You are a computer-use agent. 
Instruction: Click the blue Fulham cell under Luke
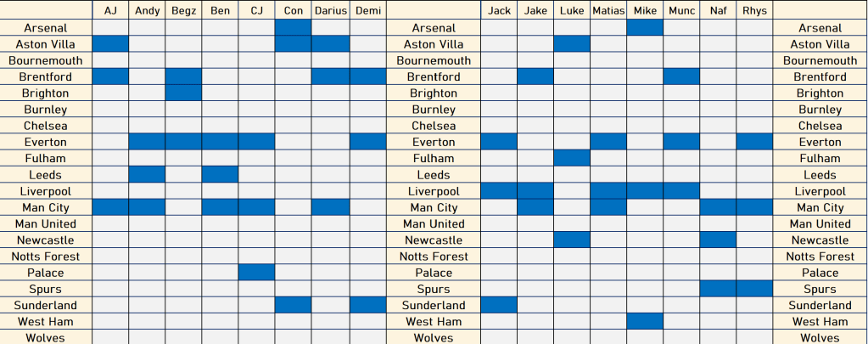pos(572,158)
